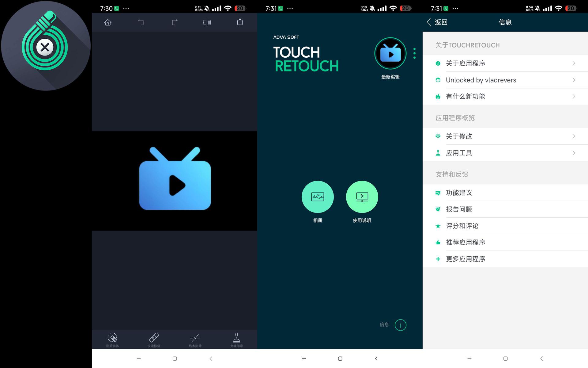The height and width of the screenshot is (368, 588).
Task: Open the 推荐应用程序 recommend app entry
Action: coord(505,243)
